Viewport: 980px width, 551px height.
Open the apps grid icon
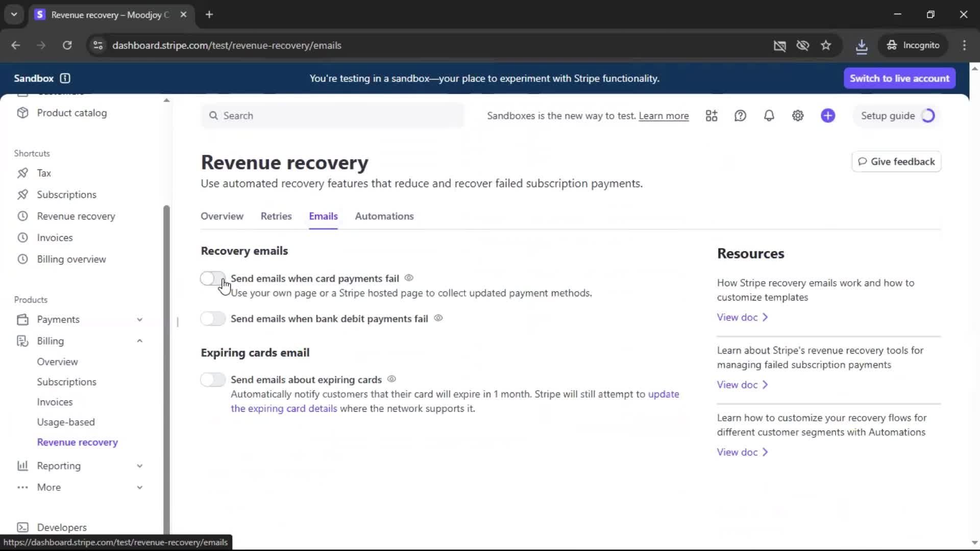coord(712,116)
